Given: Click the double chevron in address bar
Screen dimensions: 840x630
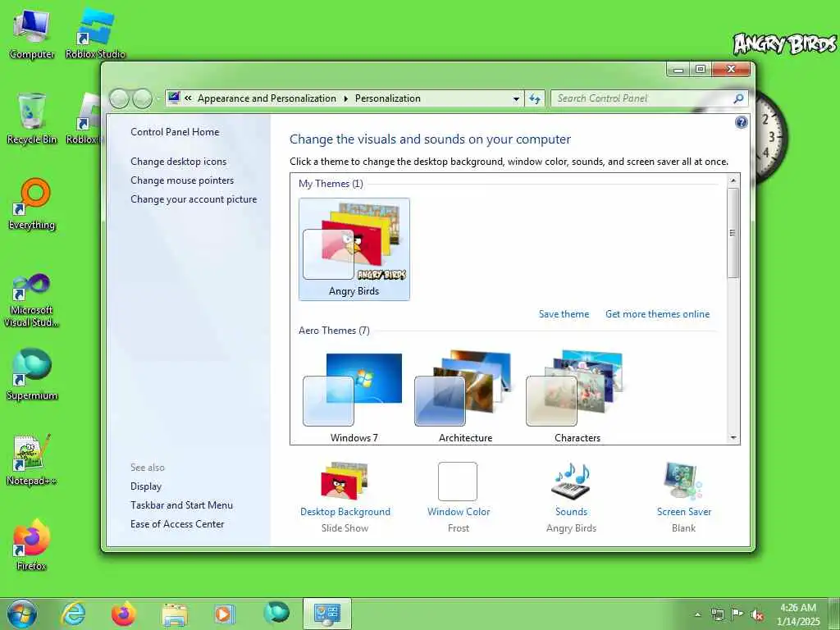Looking at the screenshot, I should 188,98.
